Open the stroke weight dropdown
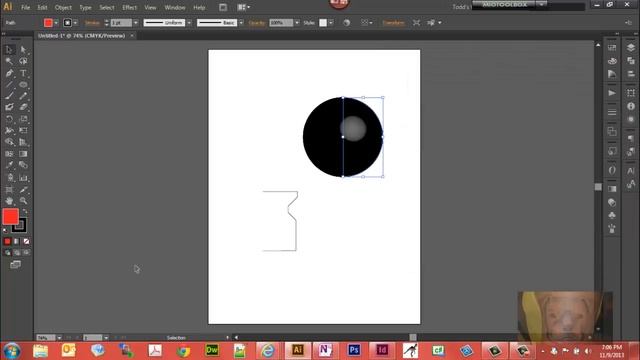 (136, 23)
